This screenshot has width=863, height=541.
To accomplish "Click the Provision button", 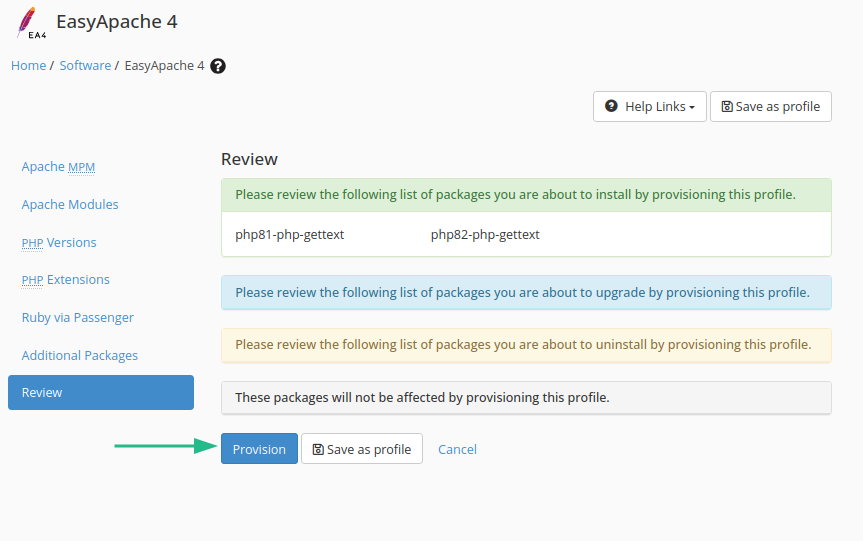I will [259, 450].
